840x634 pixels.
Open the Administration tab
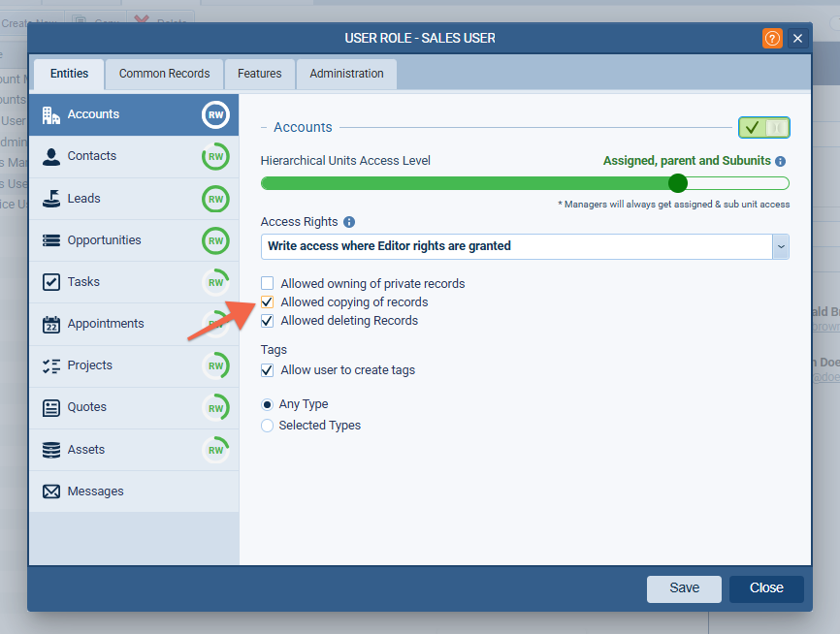coord(346,74)
